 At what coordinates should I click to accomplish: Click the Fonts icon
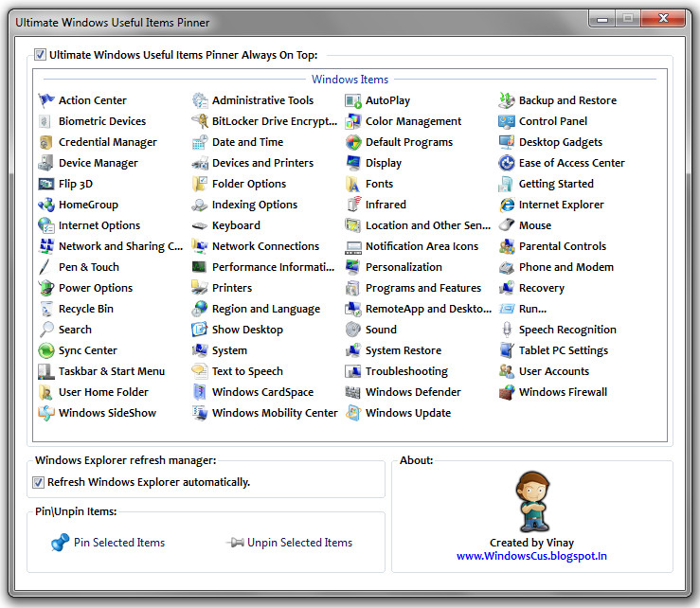[x=353, y=184]
